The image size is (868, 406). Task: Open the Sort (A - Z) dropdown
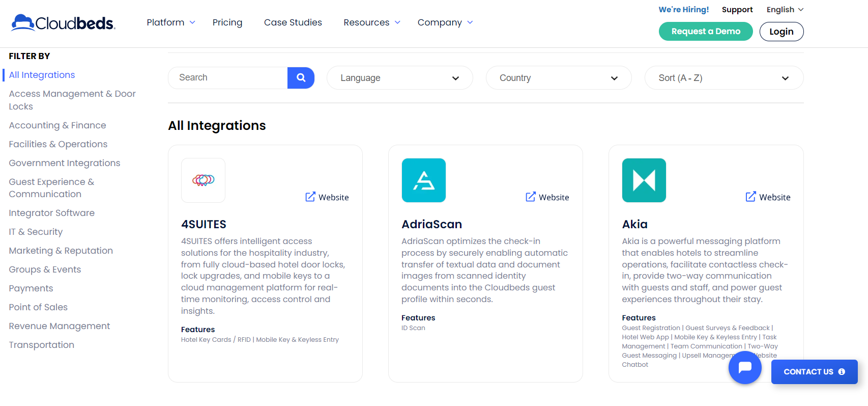(724, 78)
